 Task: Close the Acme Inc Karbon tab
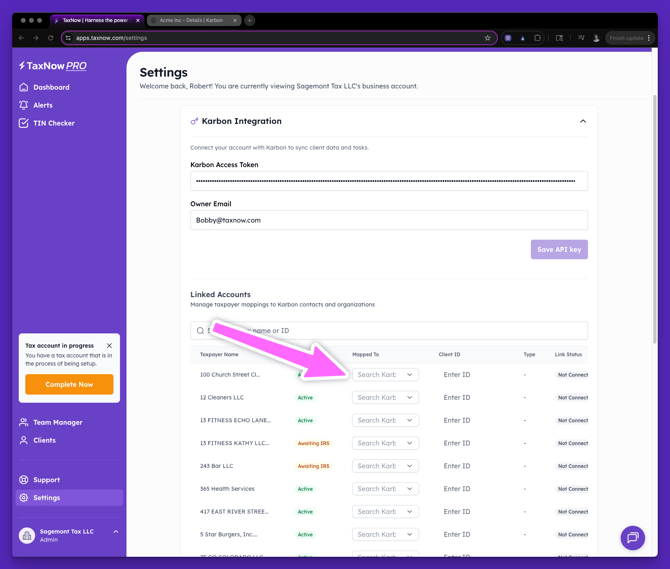click(x=235, y=20)
